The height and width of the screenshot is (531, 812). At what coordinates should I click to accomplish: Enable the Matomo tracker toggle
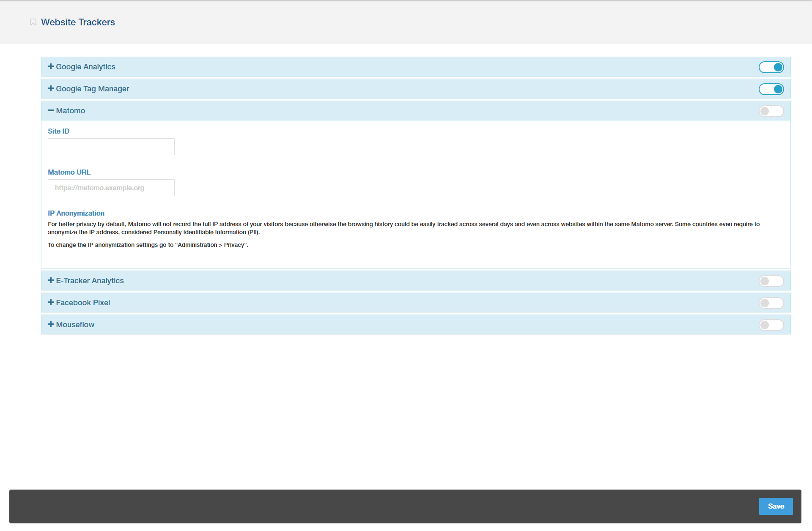(771, 111)
